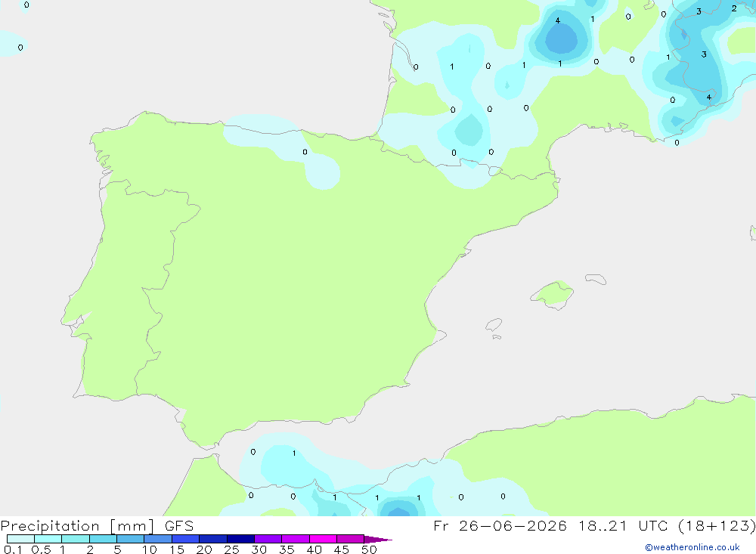This screenshot has height=554, width=756.
Task: Click the legend label "50"
Action: [x=369, y=549]
